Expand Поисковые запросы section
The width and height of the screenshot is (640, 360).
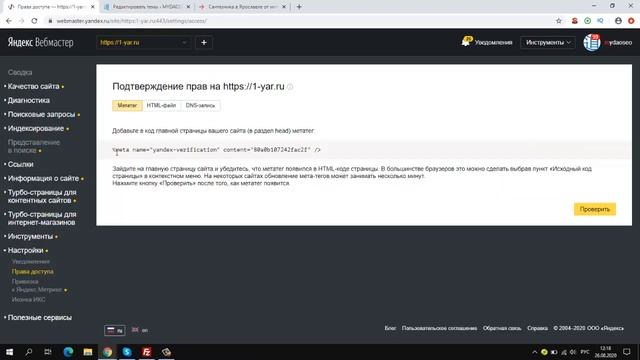pyautogui.click(x=41, y=115)
